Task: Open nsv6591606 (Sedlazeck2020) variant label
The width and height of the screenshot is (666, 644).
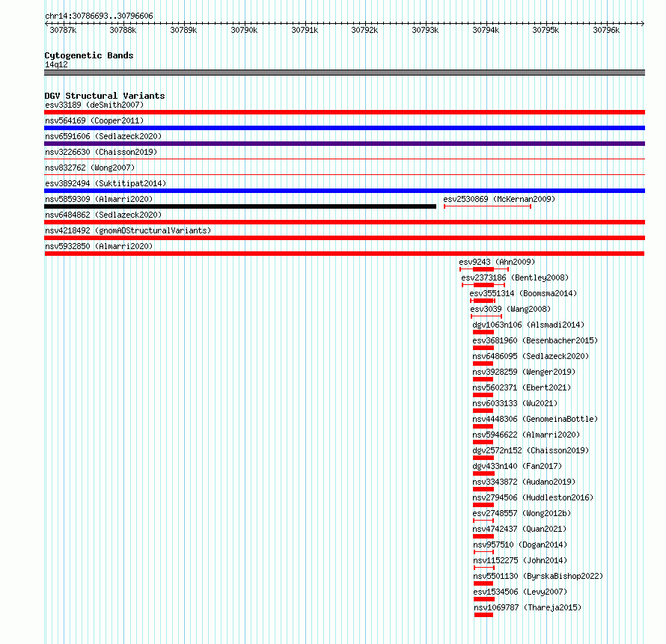Action: (103, 136)
